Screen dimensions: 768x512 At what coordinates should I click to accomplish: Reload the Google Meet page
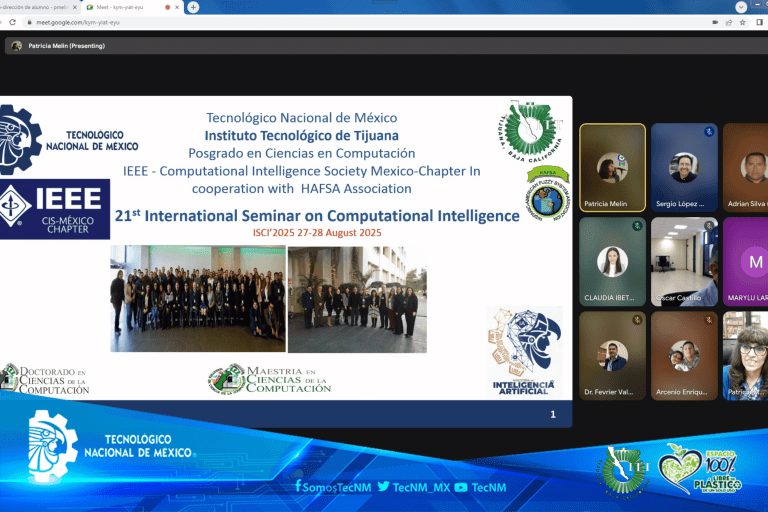coord(13,22)
